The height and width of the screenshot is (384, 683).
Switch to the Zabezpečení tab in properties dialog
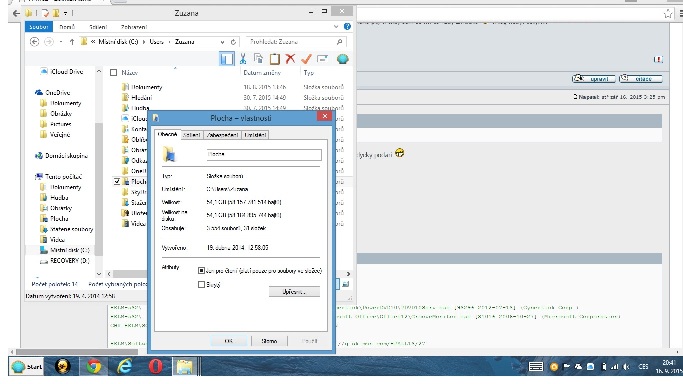tap(223, 135)
